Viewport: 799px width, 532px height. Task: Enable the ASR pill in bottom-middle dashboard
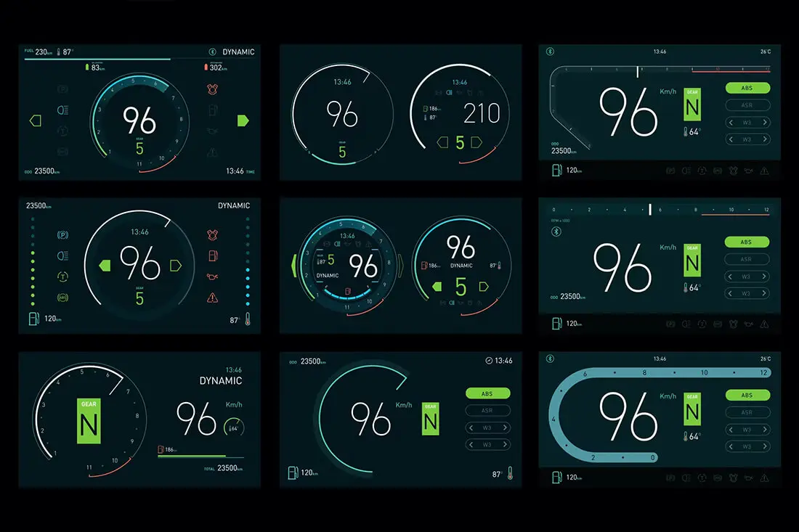click(x=487, y=411)
